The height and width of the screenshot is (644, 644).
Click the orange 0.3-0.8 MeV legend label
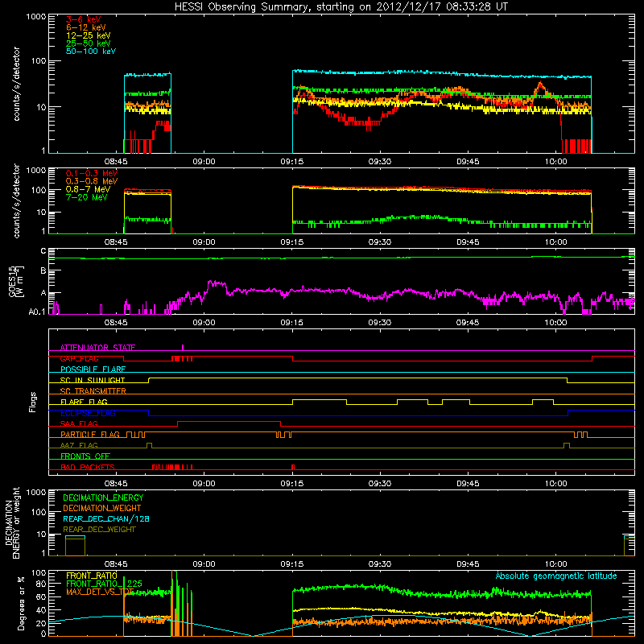pos(92,181)
